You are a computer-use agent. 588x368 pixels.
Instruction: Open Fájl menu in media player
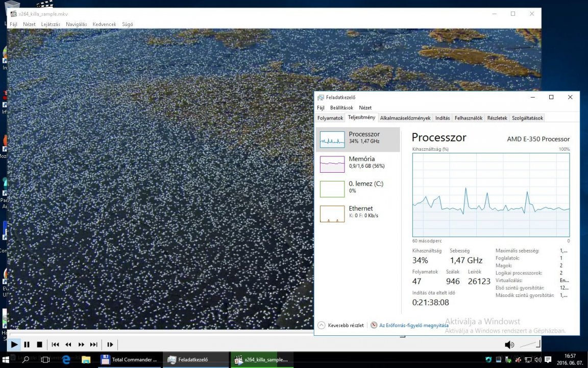[x=13, y=24]
